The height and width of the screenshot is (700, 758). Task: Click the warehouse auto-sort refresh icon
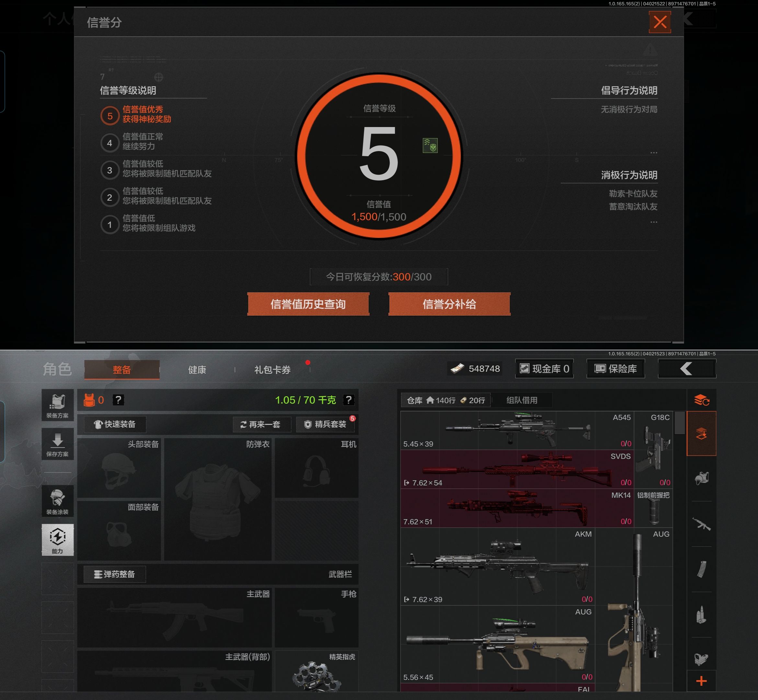701,400
